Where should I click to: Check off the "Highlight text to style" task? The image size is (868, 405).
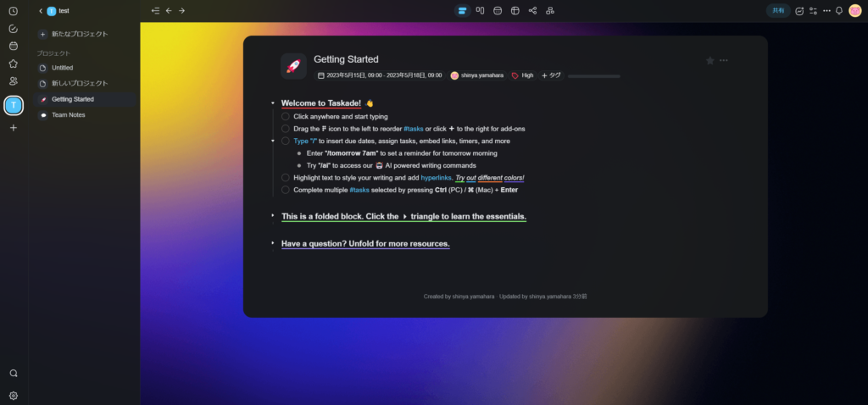[x=285, y=178]
